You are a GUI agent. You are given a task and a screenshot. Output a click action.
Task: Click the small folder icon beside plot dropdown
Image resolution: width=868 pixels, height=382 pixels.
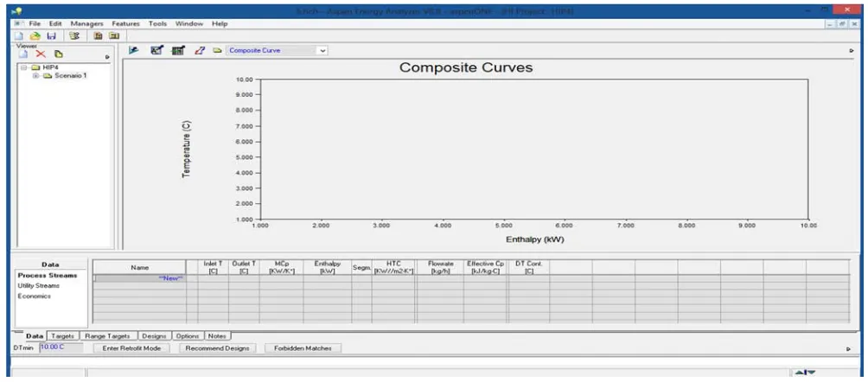[x=218, y=50]
